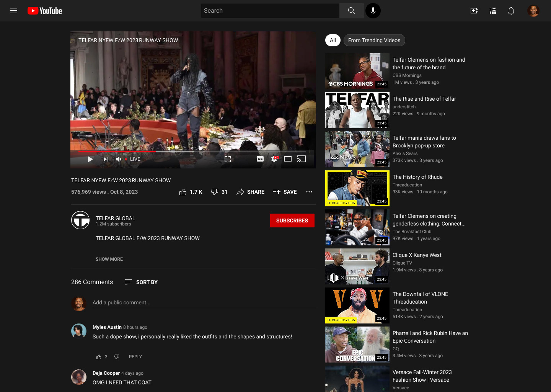Viewport: 551px width, 392px height.
Task: Open Myles Austin commenter name
Action: click(x=107, y=327)
